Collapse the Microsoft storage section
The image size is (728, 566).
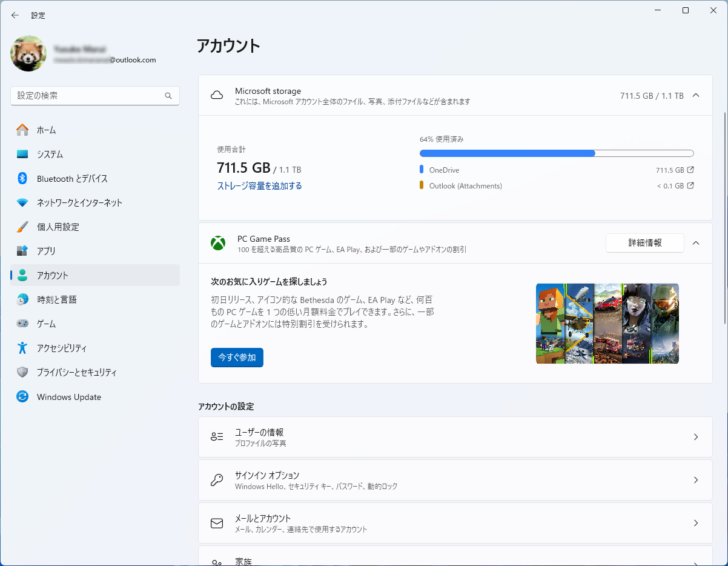click(x=696, y=95)
